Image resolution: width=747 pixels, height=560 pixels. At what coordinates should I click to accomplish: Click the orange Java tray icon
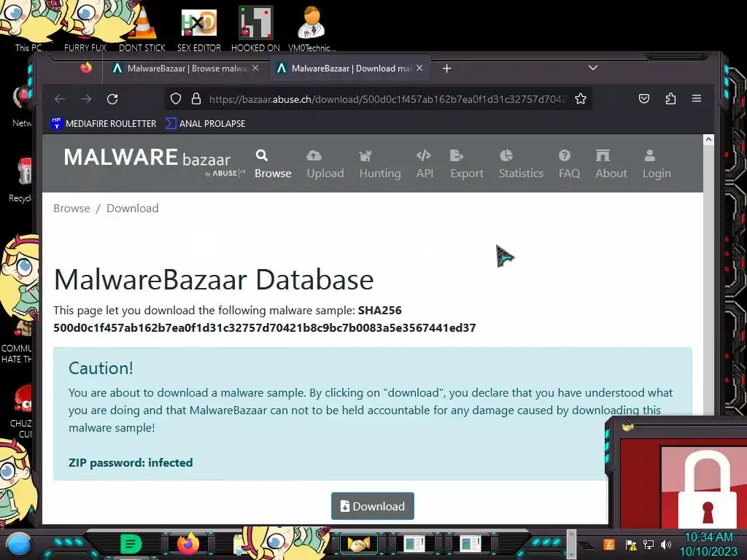point(609,544)
